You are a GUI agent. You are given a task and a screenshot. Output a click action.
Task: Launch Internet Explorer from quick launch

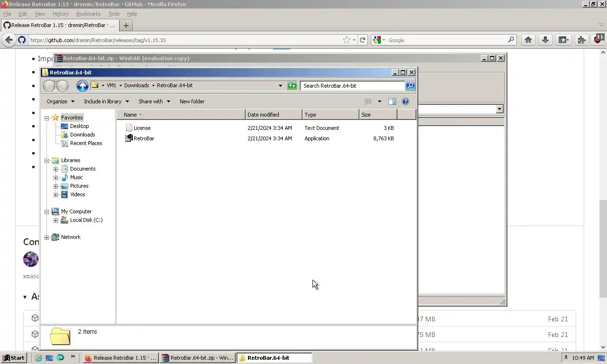click(x=38, y=358)
